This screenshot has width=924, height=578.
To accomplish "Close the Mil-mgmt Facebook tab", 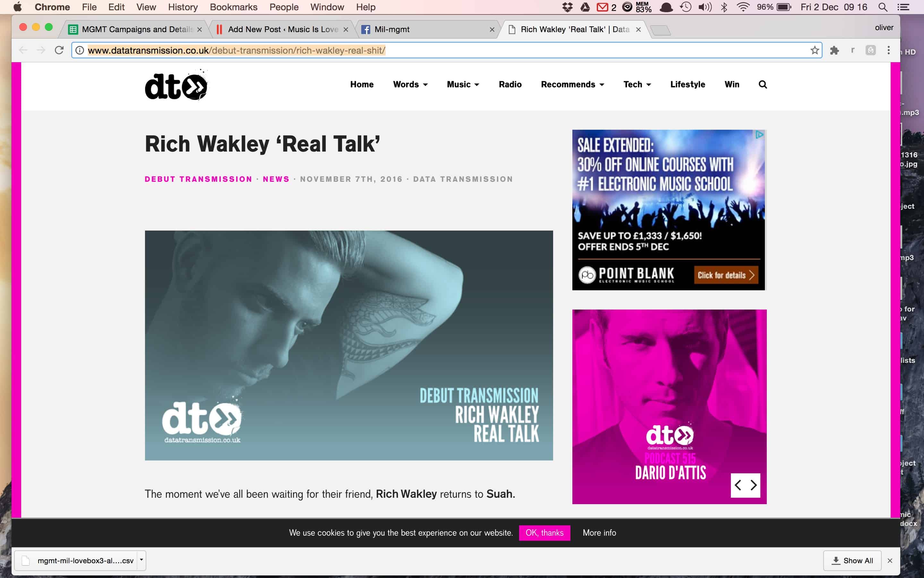I will (492, 30).
